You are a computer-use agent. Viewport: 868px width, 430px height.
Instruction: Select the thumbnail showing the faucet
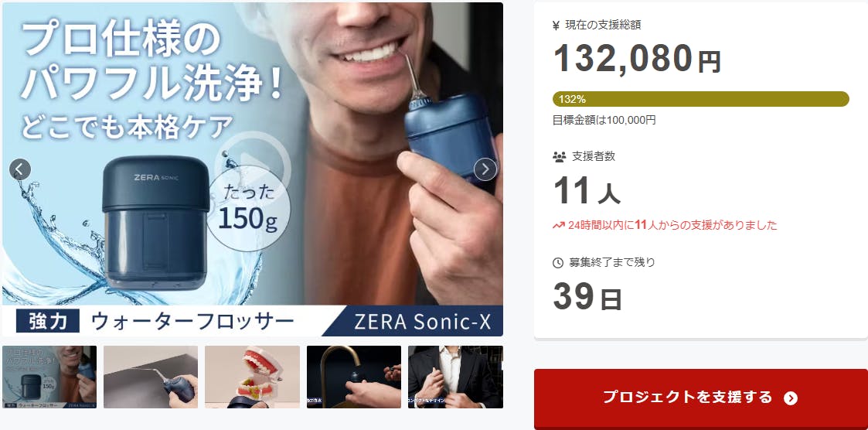coord(354,377)
